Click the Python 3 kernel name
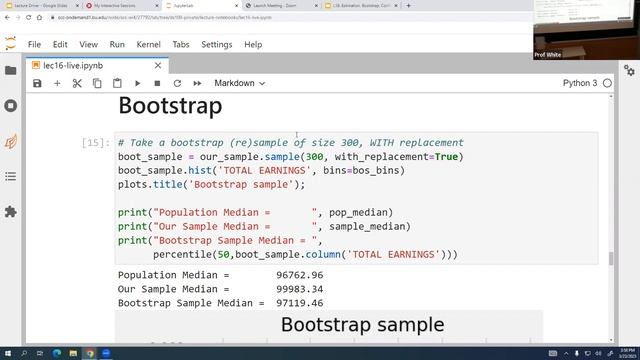 click(x=580, y=83)
